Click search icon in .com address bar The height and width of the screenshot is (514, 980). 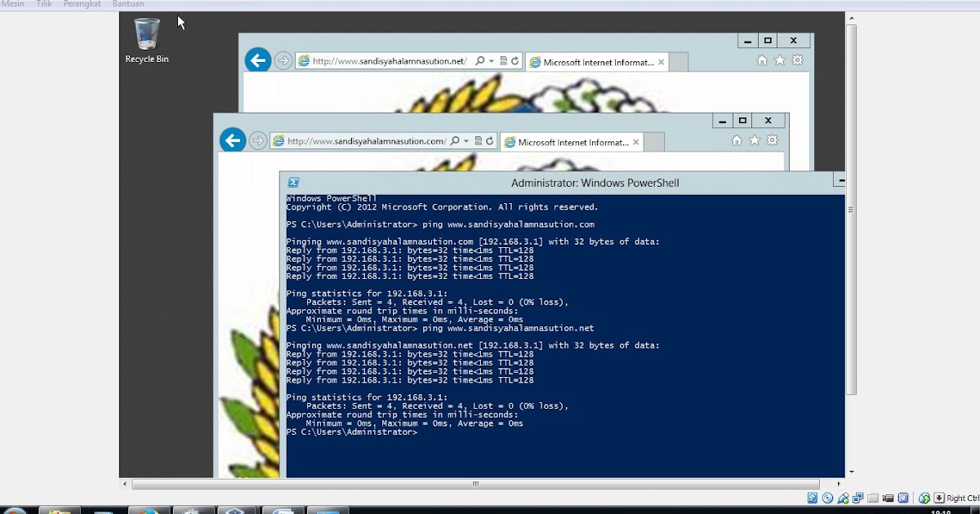[455, 141]
